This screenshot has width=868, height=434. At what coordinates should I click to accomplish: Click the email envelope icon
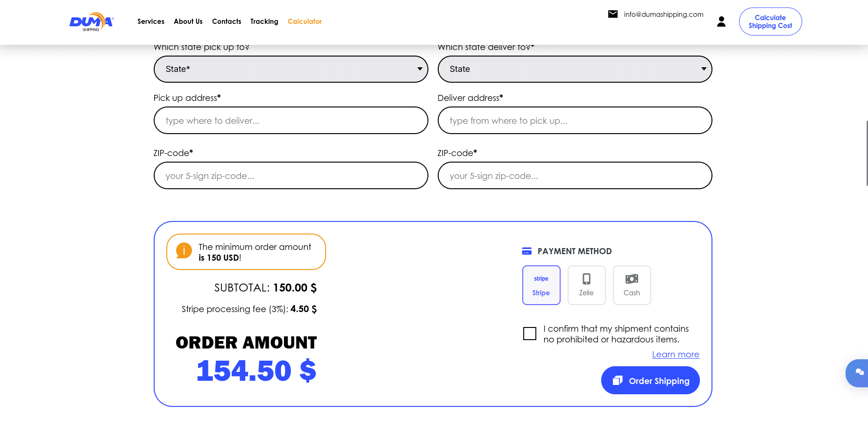click(x=612, y=14)
